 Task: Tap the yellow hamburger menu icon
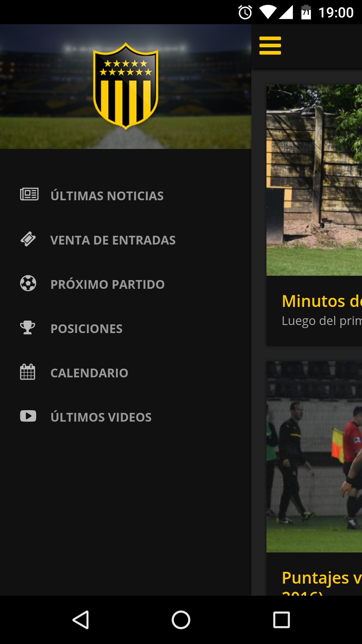point(270,46)
